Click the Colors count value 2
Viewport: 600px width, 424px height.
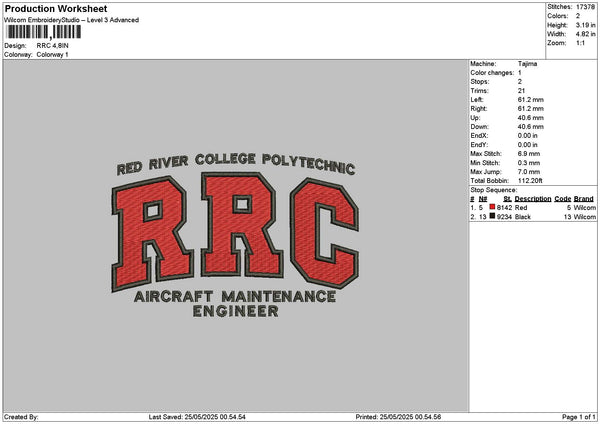pyautogui.click(x=578, y=16)
